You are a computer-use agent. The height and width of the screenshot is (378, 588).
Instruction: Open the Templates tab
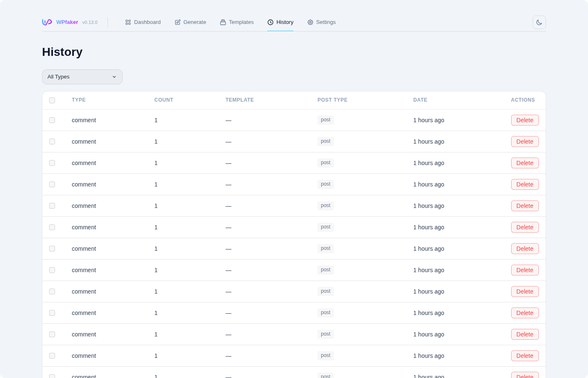(x=241, y=22)
